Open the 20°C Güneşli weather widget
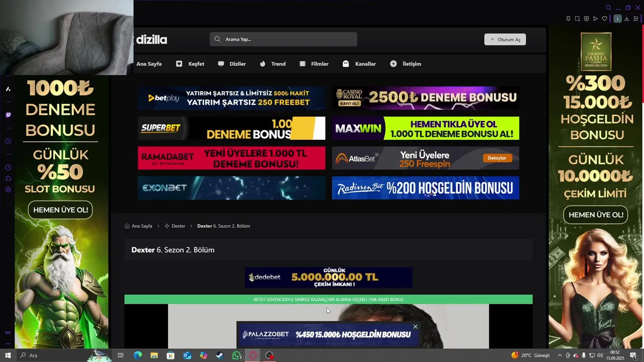The height and width of the screenshot is (362, 644). pos(531,355)
